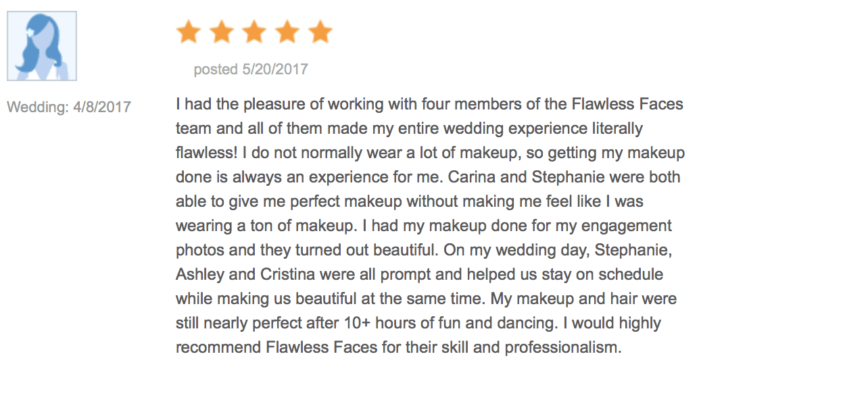
Task: Click the fourth orange rating star
Action: [287, 32]
